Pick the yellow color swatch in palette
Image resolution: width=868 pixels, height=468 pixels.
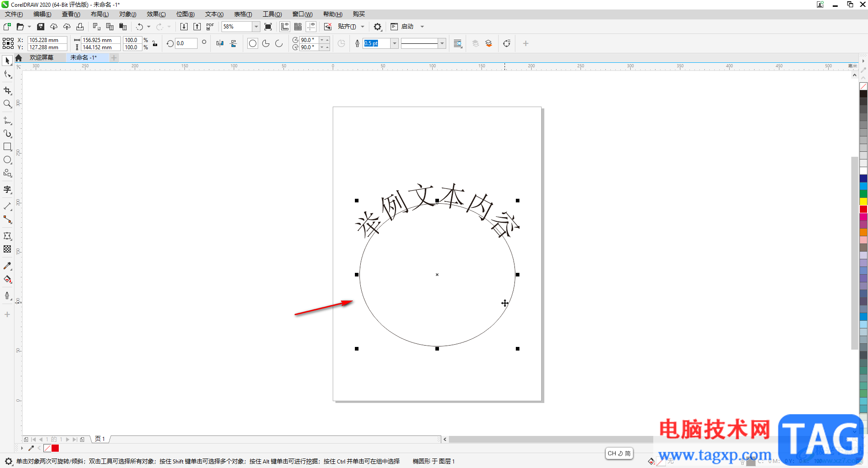point(863,201)
